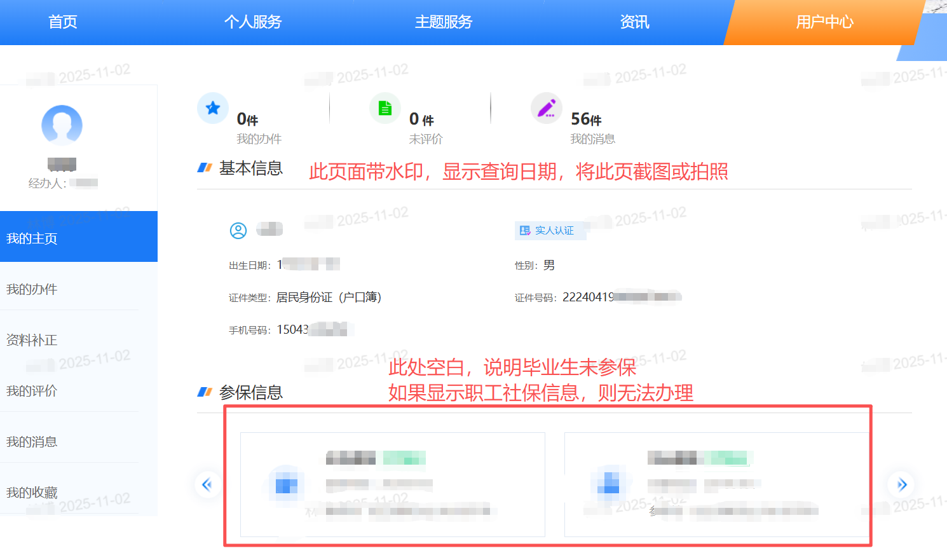Select 我的主页 in the sidebar
Image resolution: width=947 pixels, height=560 pixels.
(x=32, y=238)
